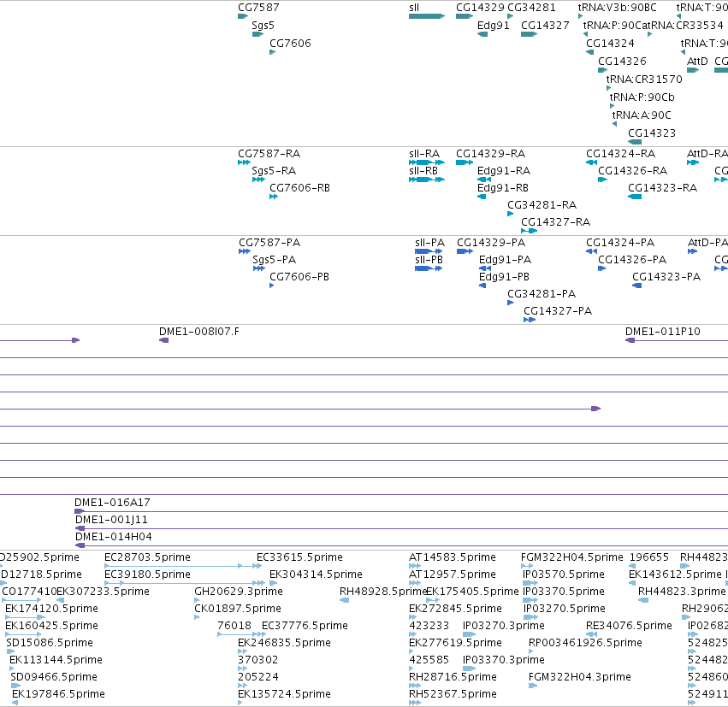Click the RE34076.5prime EST label
728x707 pixels.
coord(629,625)
